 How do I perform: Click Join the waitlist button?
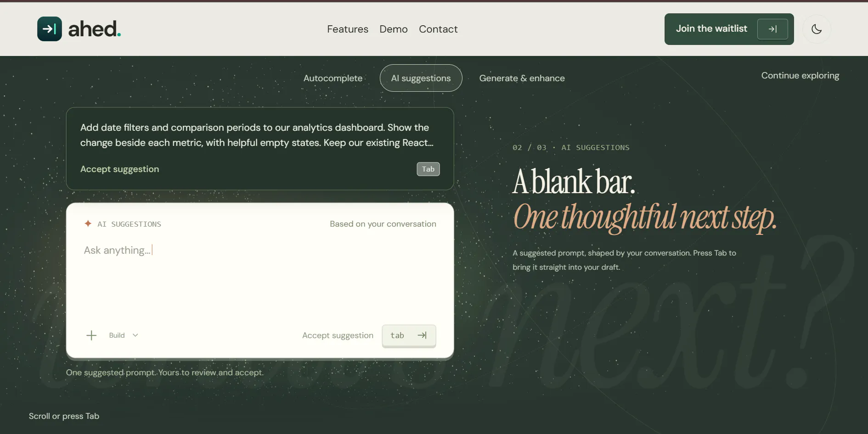pyautogui.click(x=729, y=29)
